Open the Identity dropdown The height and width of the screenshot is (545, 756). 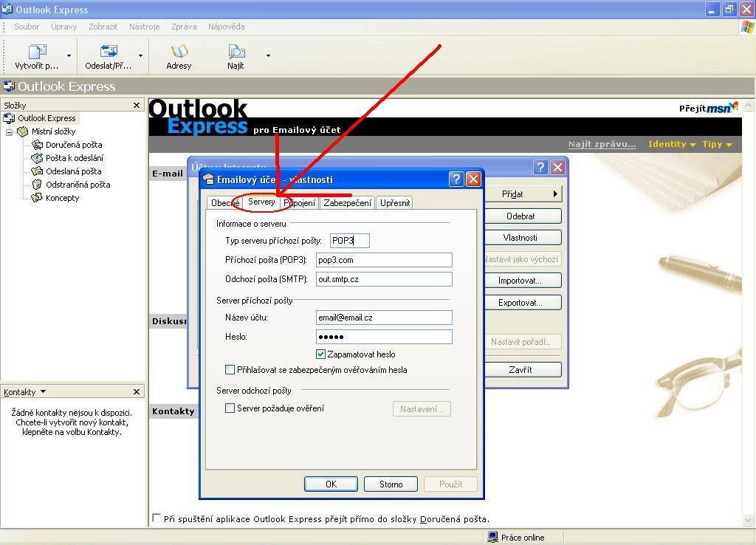672,144
